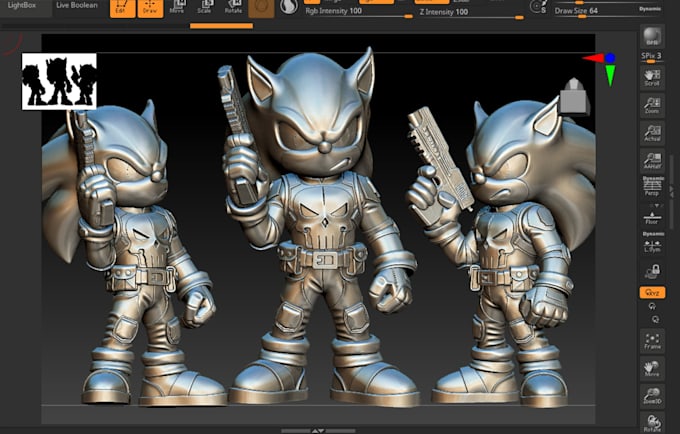Click the Rotate view icon in right shelf
This screenshot has height=434, width=680.
pyautogui.click(x=652, y=423)
